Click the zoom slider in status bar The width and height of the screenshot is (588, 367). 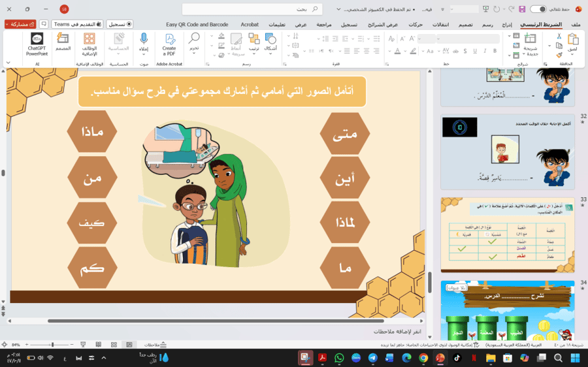[x=52, y=345]
